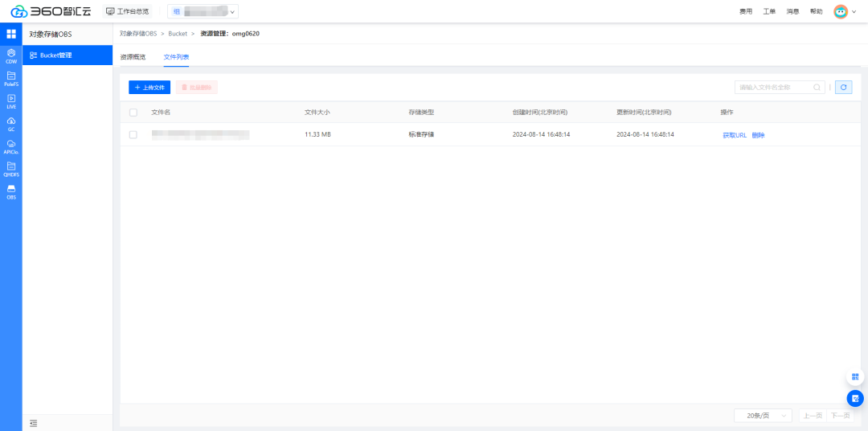Click the search magnifier icon

pyautogui.click(x=817, y=87)
